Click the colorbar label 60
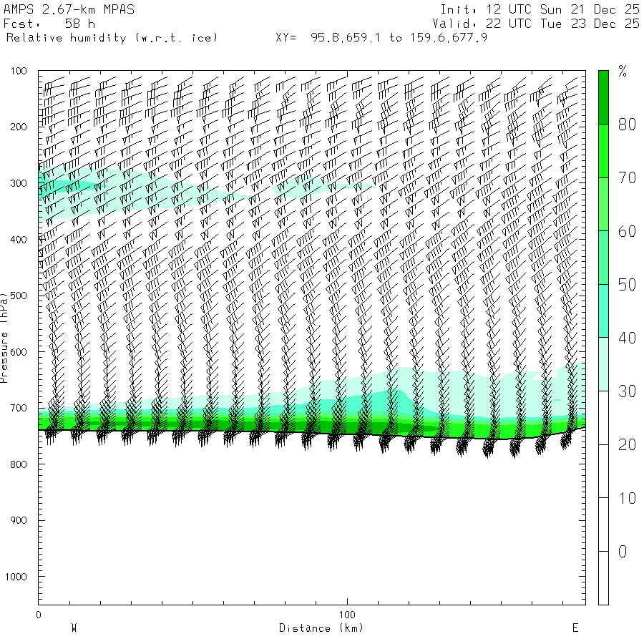644x644 pixels. point(627,231)
